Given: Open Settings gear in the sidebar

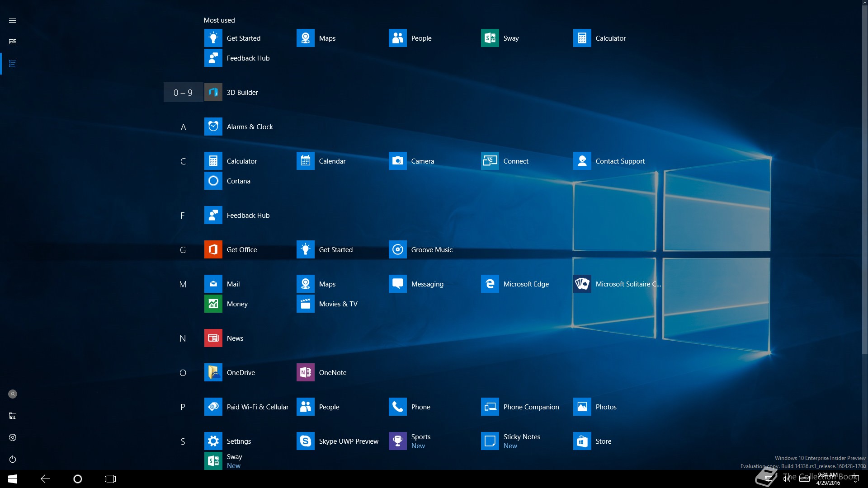Looking at the screenshot, I should (x=13, y=437).
